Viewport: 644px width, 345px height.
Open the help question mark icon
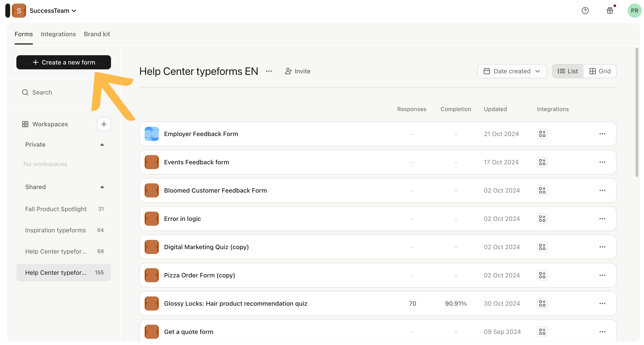coord(585,10)
